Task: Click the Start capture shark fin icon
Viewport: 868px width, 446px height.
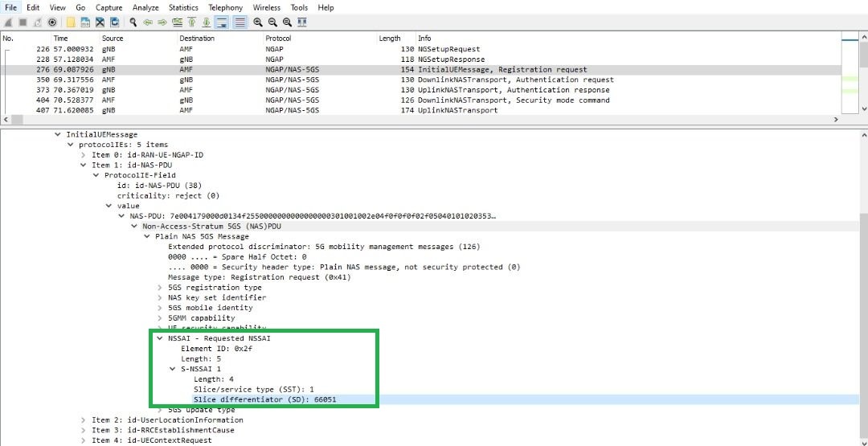Action: click(x=7, y=23)
